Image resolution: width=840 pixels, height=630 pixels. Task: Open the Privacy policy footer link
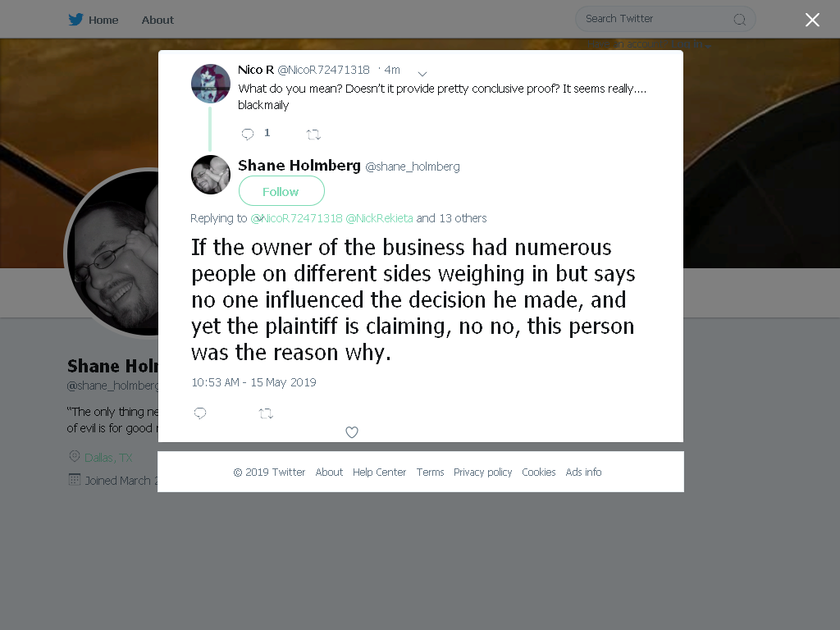click(x=482, y=472)
